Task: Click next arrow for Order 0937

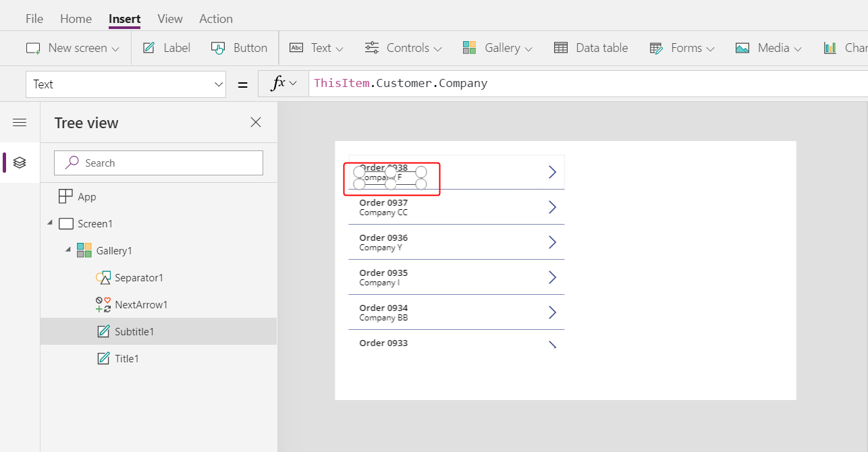Action: 552,207
